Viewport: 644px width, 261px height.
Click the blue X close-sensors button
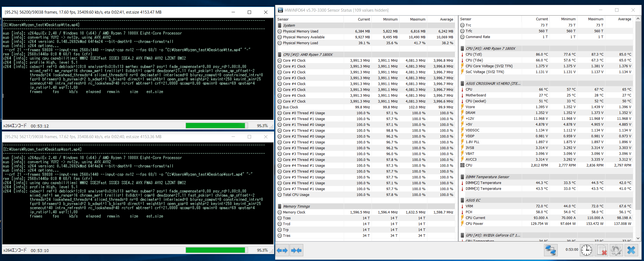click(631, 250)
